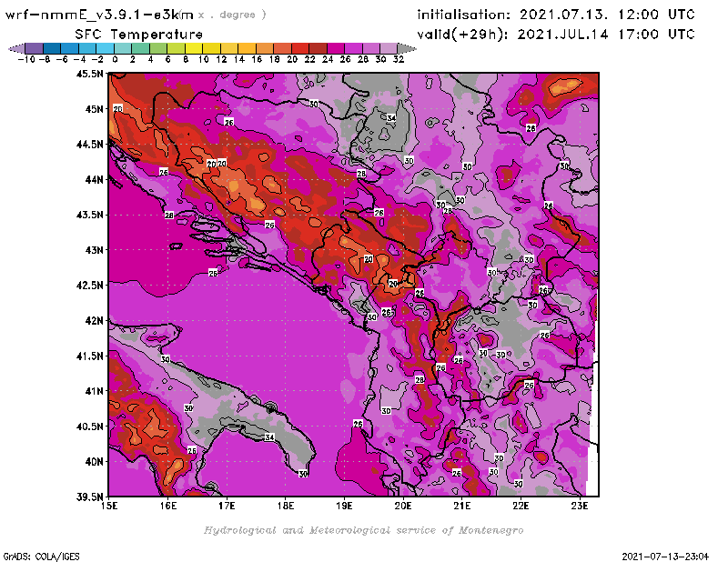The height and width of the screenshot is (562, 728).
Task: Click the '23E' longitude axis label
Action: (580, 506)
